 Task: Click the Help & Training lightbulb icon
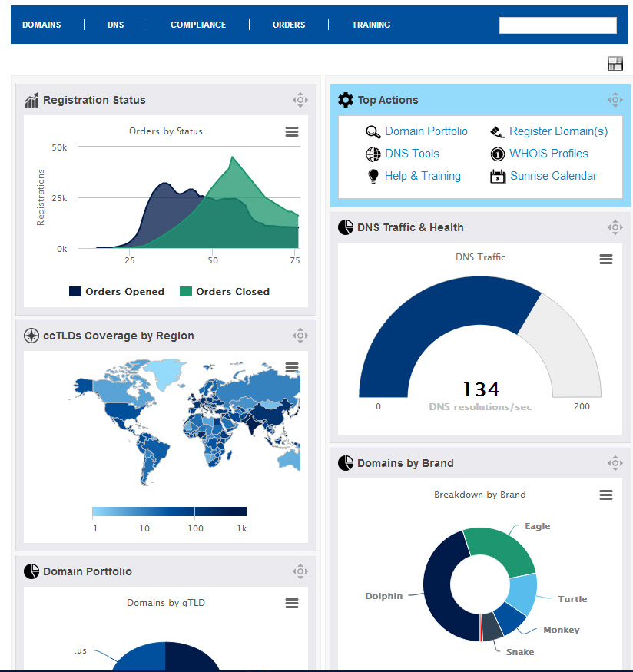(373, 176)
